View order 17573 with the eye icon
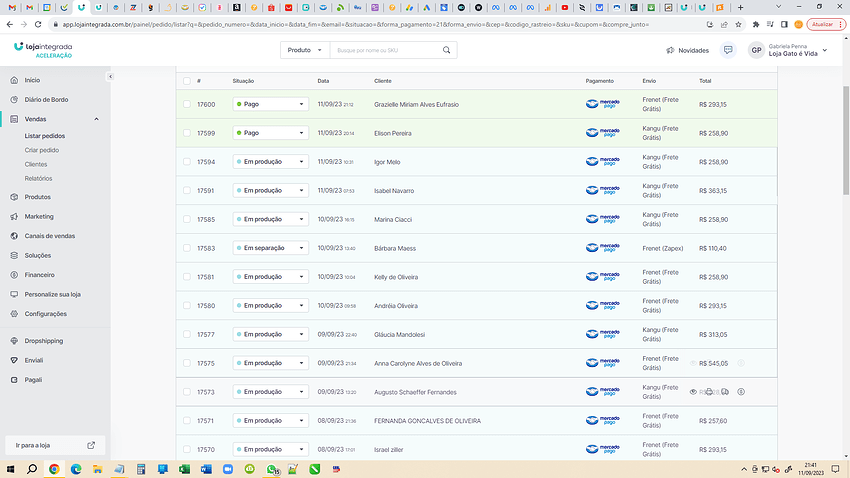Image resolution: width=850 pixels, height=478 pixels. [x=693, y=392]
